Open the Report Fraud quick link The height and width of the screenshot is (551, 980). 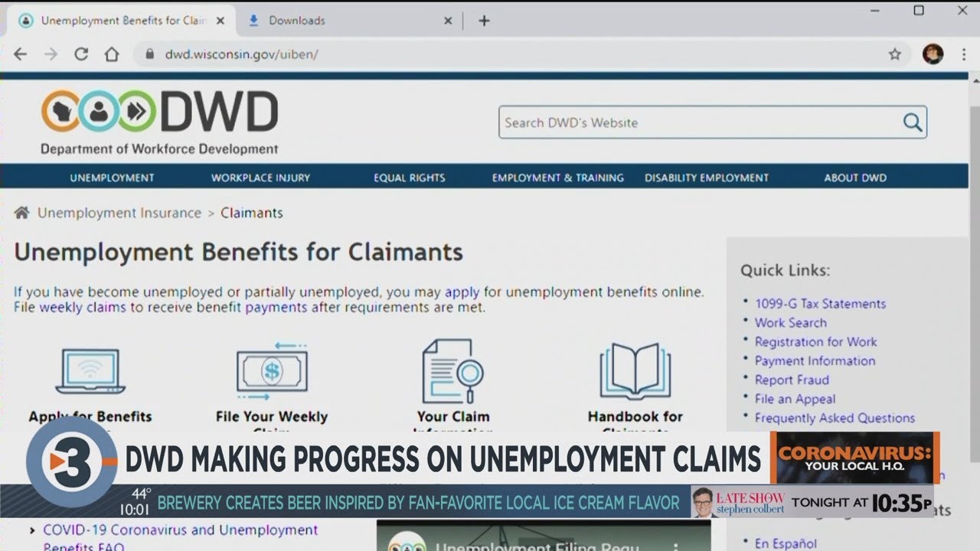click(x=792, y=380)
